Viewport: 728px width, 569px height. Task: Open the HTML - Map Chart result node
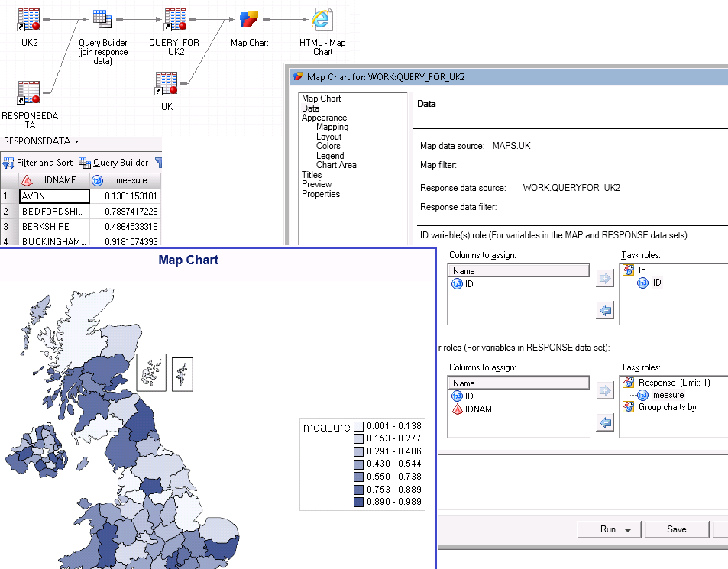coord(322,18)
